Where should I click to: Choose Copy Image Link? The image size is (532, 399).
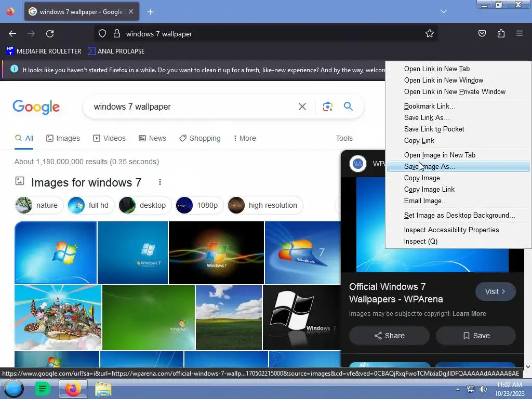[x=458, y=190]
